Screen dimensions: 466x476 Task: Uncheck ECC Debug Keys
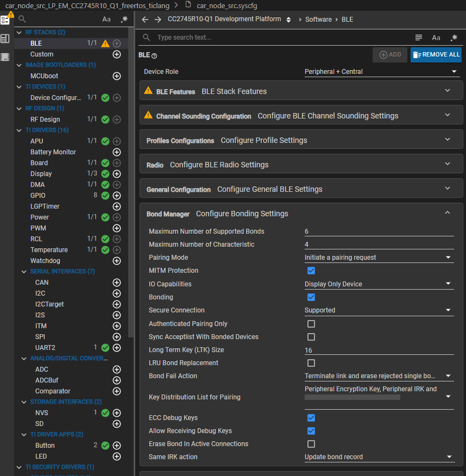coord(311,418)
